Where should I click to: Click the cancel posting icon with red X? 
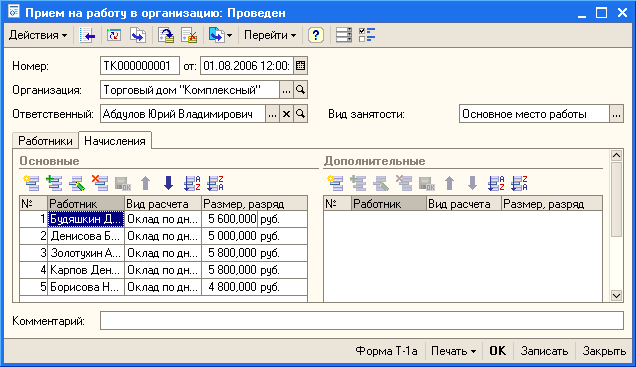coord(189,35)
